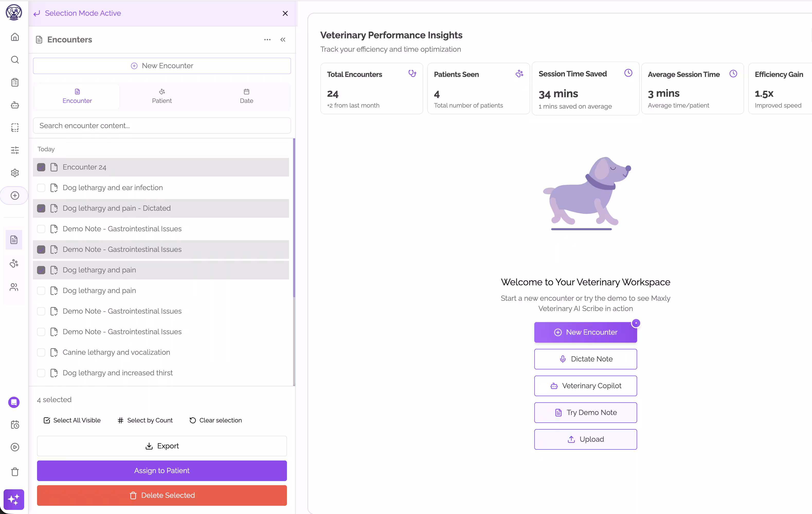Click the trash icon in sidebar

click(15, 472)
